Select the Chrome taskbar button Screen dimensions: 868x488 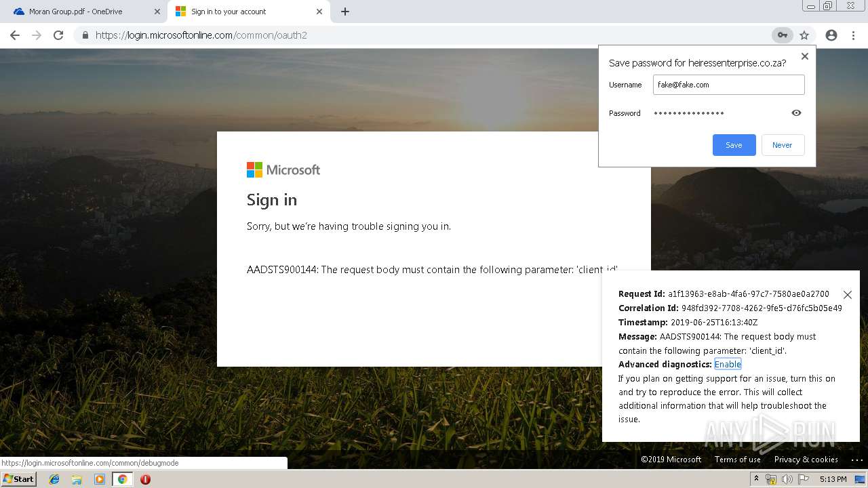(123, 479)
